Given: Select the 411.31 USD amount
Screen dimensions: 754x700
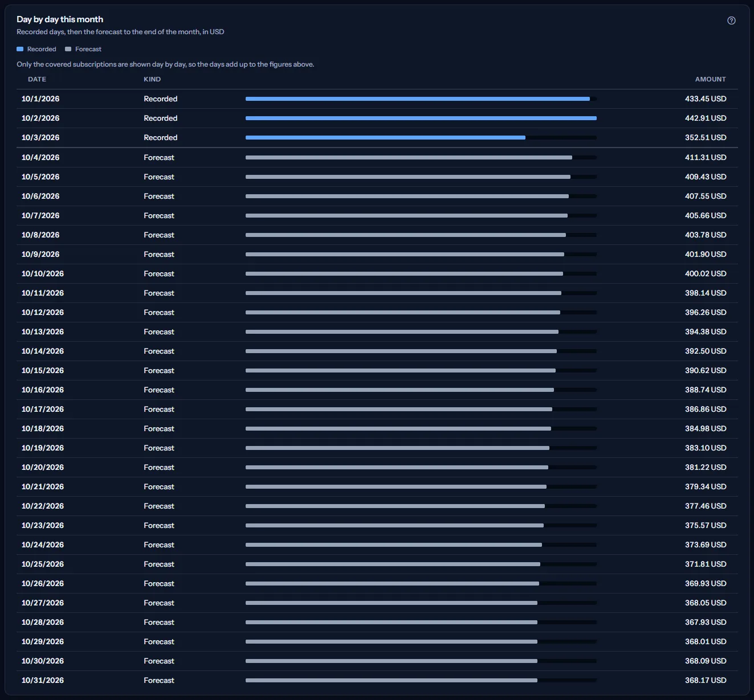Looking at the screenshot, I should (706, 157).
